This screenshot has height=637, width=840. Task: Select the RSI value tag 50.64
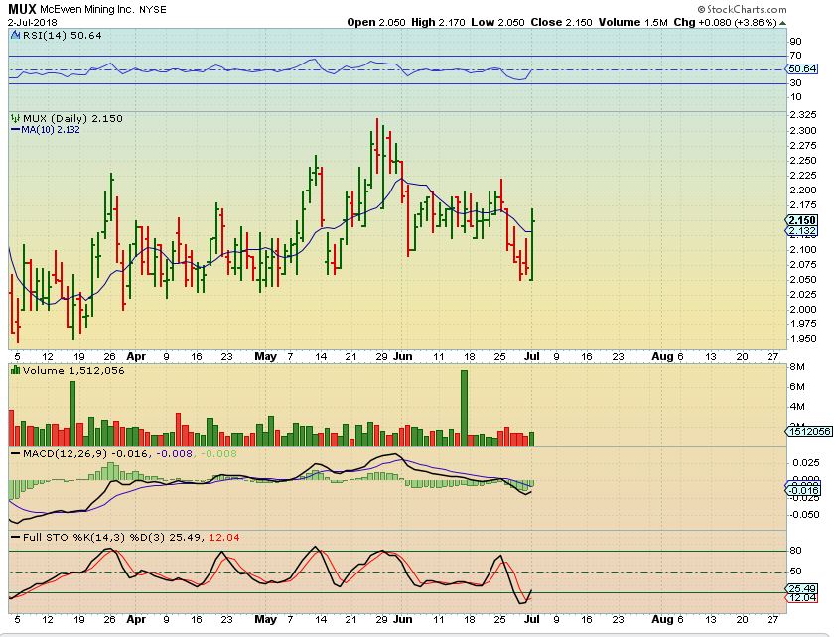[x=800, y=69]
